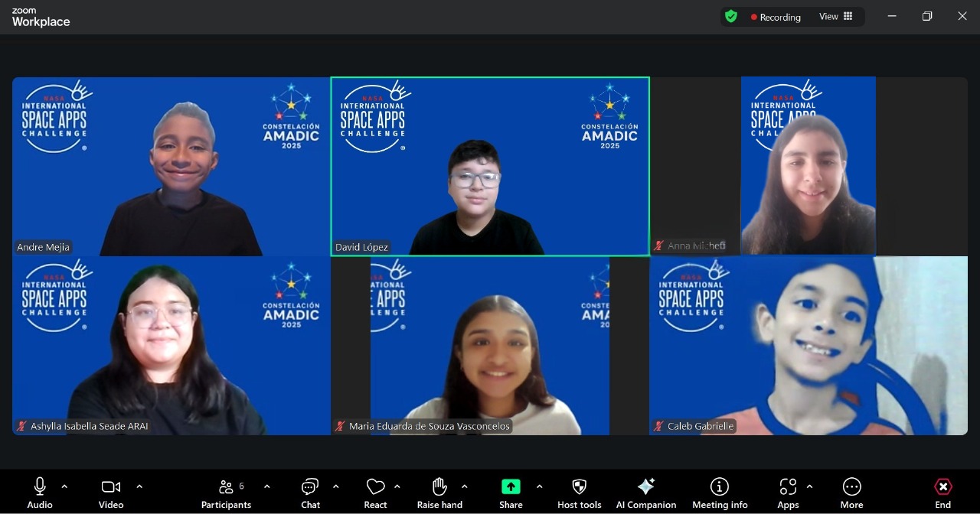Open the Chat panel icon
Viewport: 980px width, 514px height.
click(x=310, y=487)
